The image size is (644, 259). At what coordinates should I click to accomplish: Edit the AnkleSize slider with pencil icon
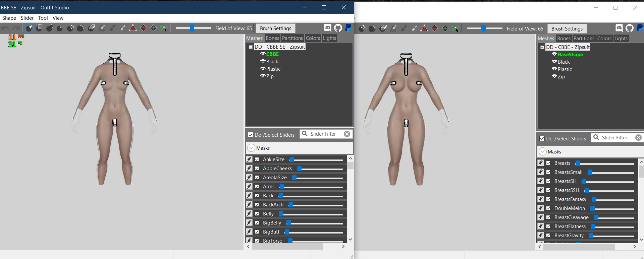249,159
